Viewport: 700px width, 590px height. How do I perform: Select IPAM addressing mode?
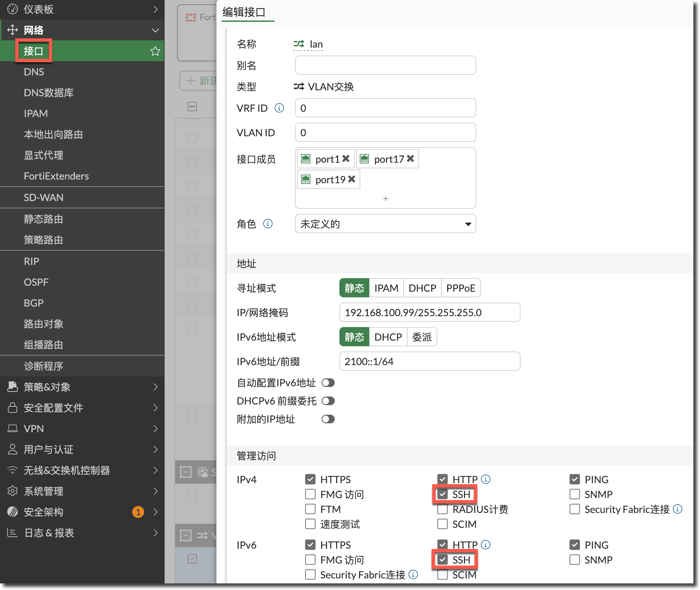(386, 288)
